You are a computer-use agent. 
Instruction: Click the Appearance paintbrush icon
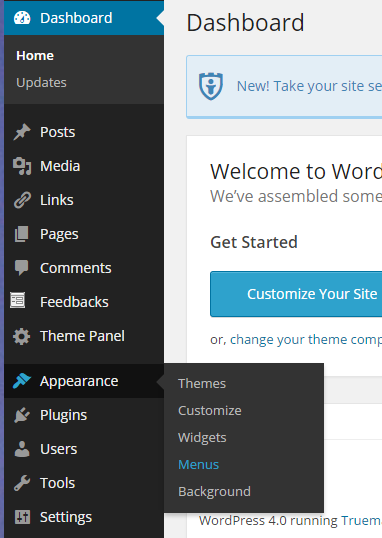pyautogui.click(x=22, y=381)
